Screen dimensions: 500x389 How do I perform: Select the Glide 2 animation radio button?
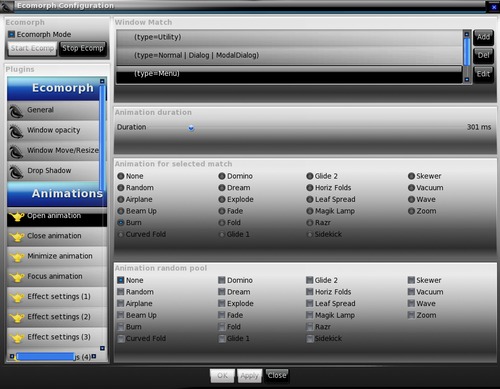(x=310, y=176)
